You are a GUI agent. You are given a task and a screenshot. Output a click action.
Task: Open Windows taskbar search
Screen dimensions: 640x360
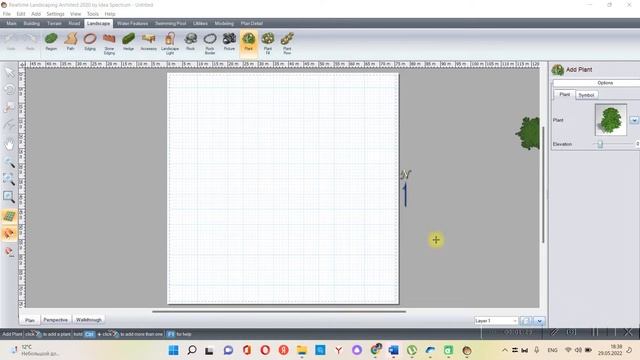tap(191, 350)
